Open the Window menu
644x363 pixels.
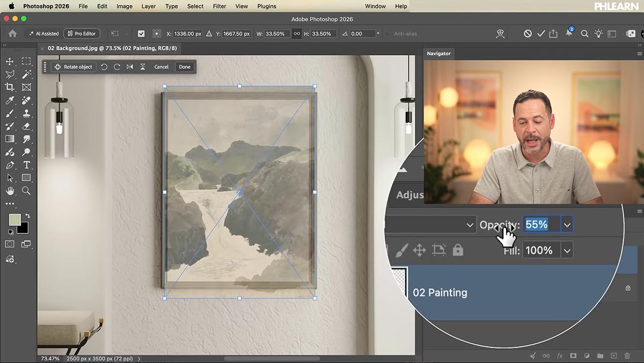(375, 6)
